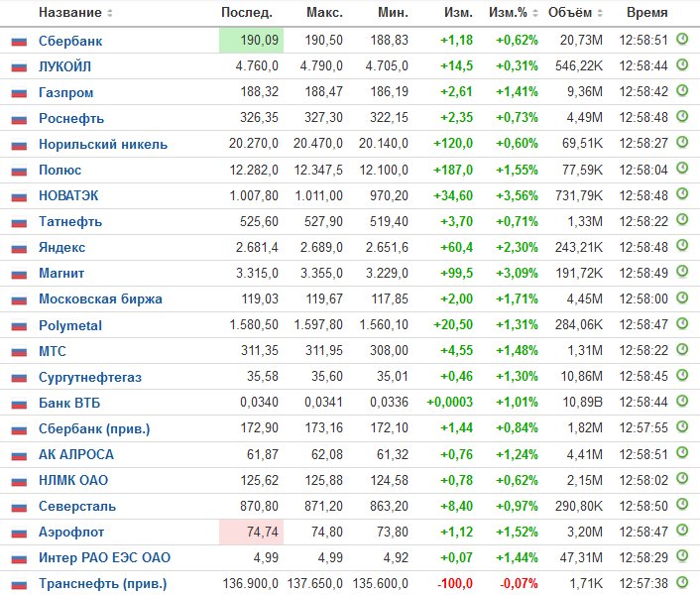This screenshot has width=700, height=595.
Task: Open the Северсталь stock link
Action: coord(77,506)
